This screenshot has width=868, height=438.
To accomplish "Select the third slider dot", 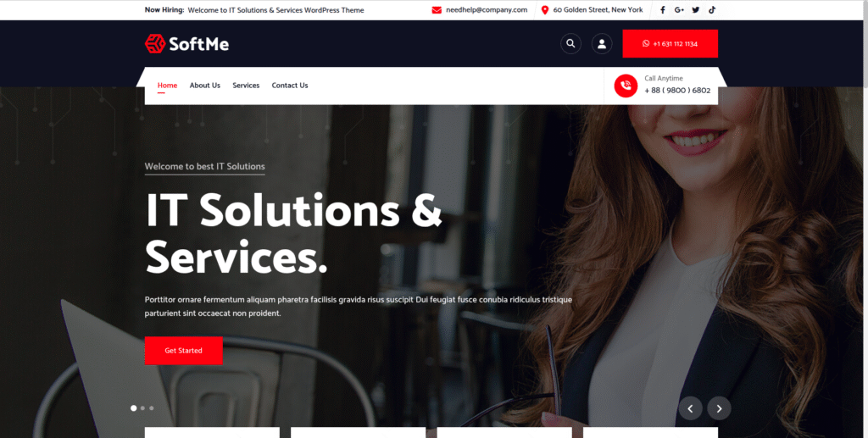I will click(x=152, y=408).
